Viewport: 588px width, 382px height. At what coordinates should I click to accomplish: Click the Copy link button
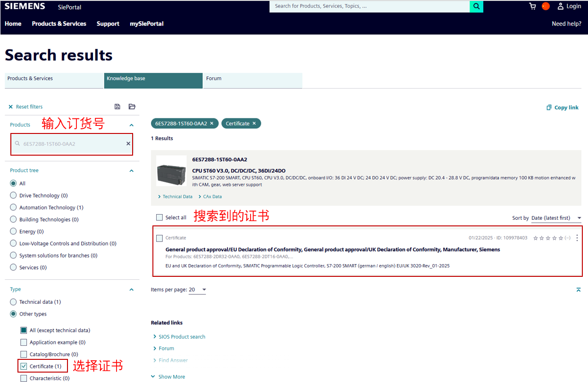click(x=562, y=108)
